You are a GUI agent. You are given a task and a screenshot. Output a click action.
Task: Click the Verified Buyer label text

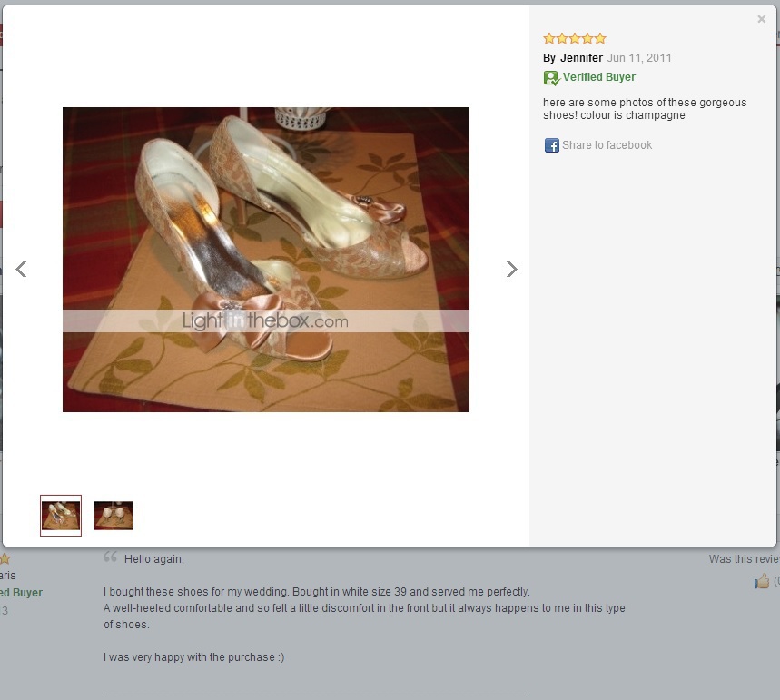pos(599,77)
